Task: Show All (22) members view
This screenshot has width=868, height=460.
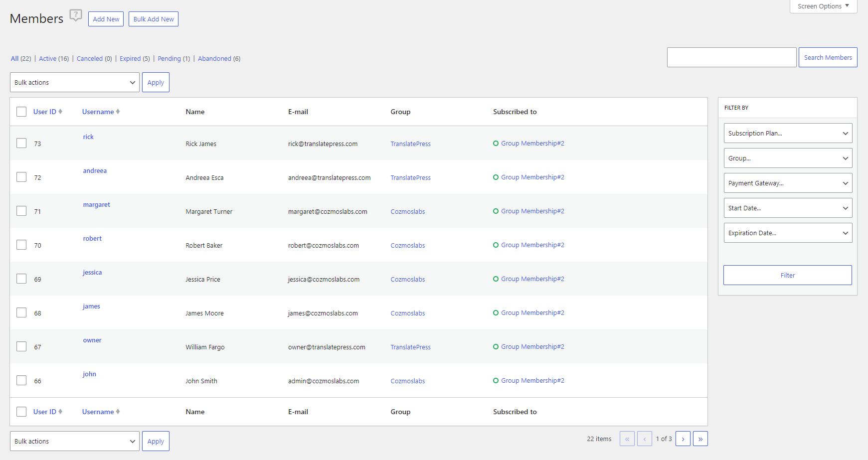Action: click(x=21, y=58)
